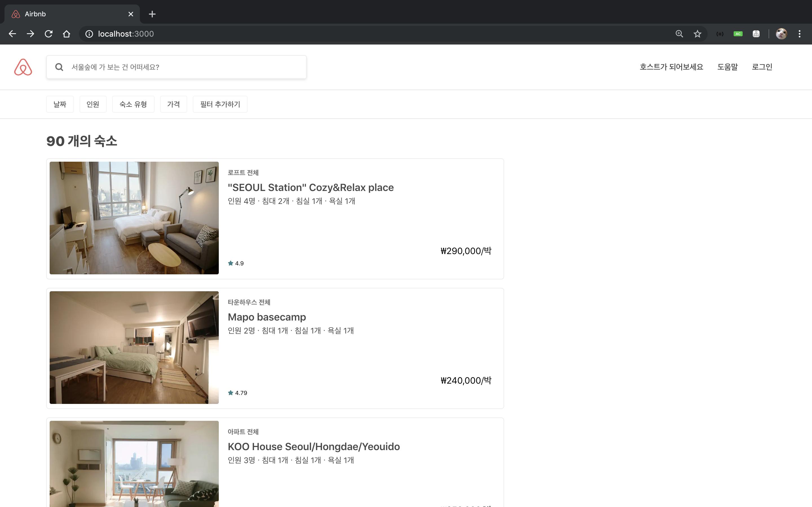Focus the 서울숲 search input field
Viewport: 812px width, 507px height.
[185, 67]
